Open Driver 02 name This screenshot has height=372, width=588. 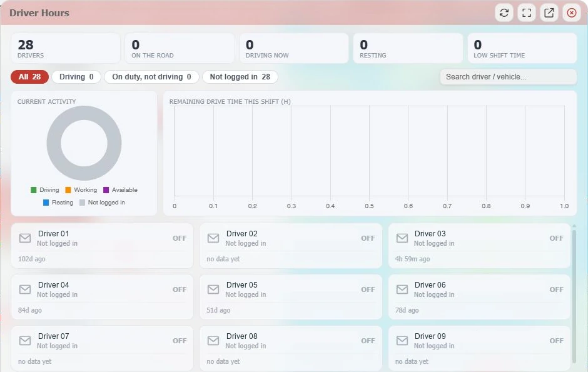242,233
